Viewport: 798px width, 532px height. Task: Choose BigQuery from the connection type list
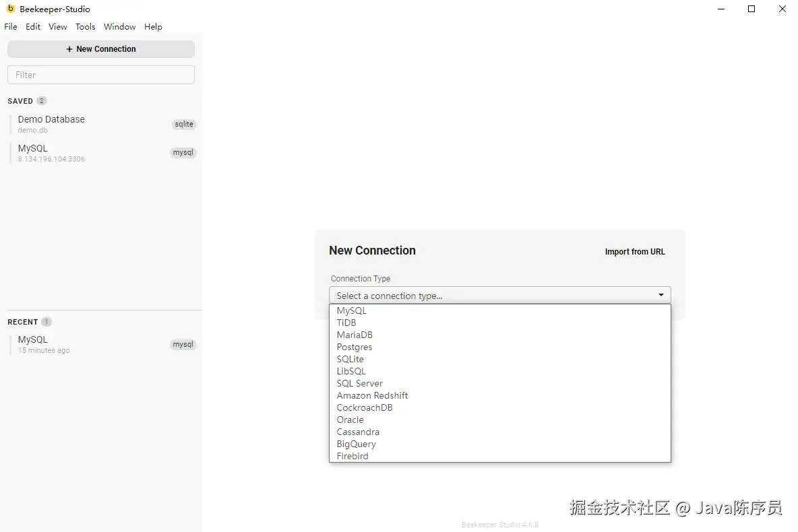click(x=500, y=444)
